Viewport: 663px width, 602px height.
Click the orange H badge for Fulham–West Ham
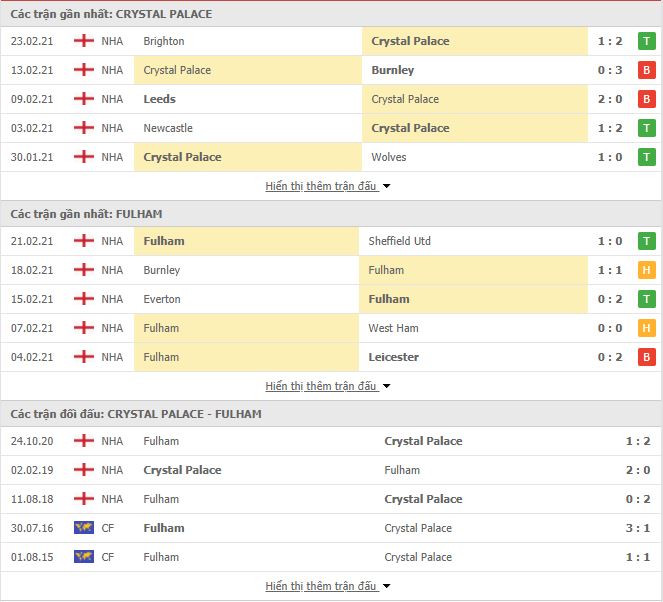pyautogui.click(x=647, y=328)
